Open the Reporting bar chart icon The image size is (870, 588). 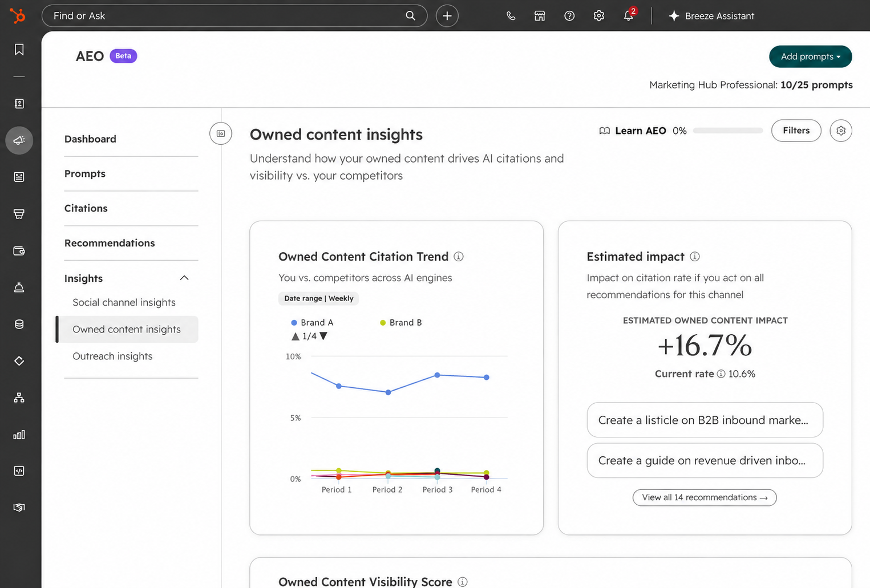(x=19, y=435)
